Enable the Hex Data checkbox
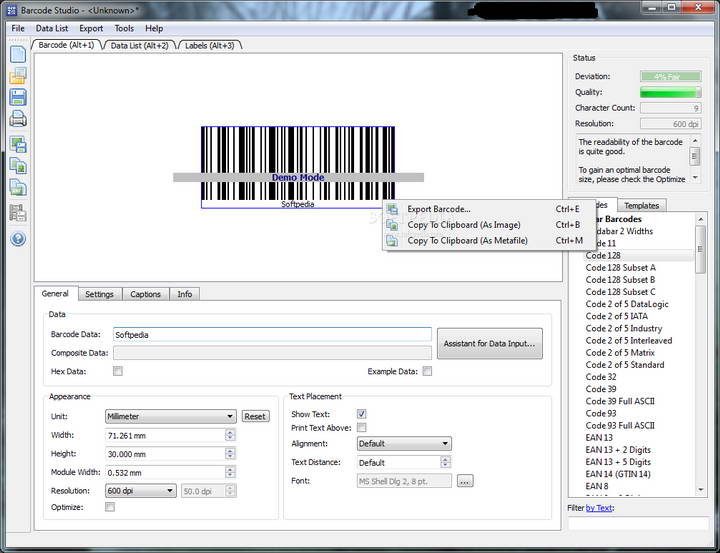The width and height of the screenshot is (720, 553). [x=118, y=371]
